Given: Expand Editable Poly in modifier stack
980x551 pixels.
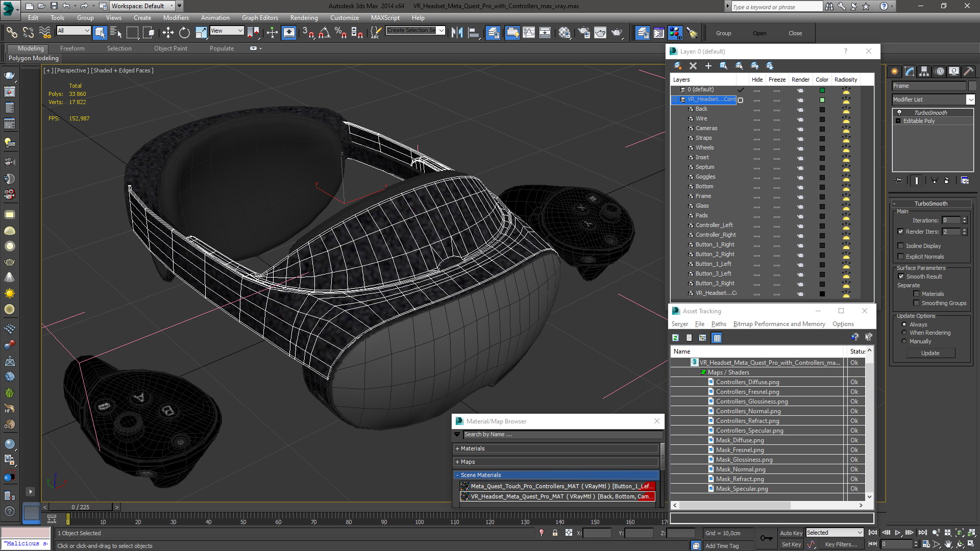Looking at the screenshot, I should [x=898, y=121].
